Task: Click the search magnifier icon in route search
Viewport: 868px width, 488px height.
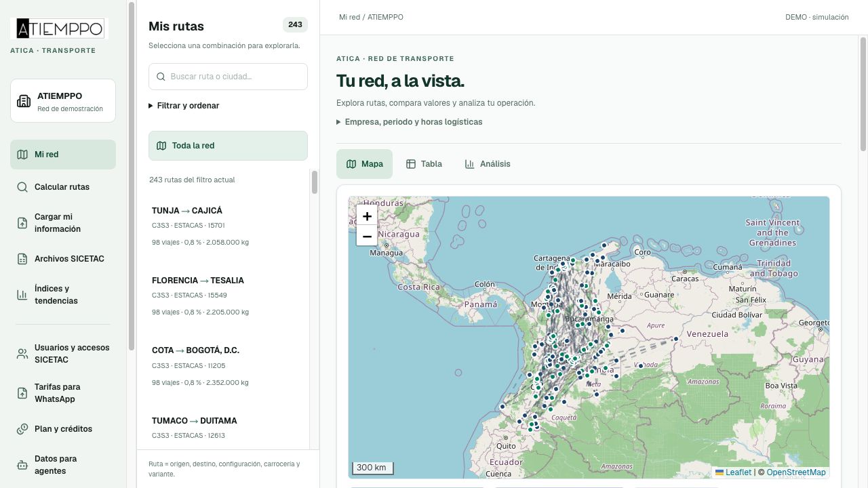Action: pyautogui.click(x=161, y=77)
